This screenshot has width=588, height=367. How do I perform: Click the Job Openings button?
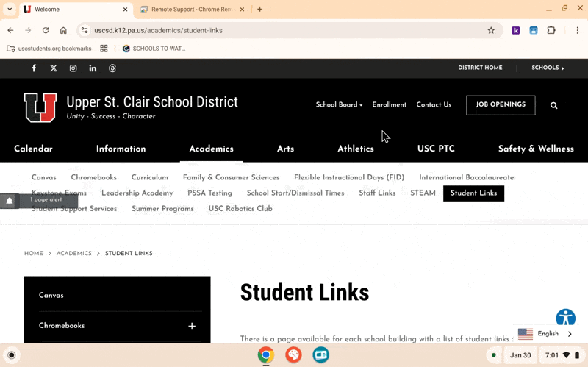[501, 105]
